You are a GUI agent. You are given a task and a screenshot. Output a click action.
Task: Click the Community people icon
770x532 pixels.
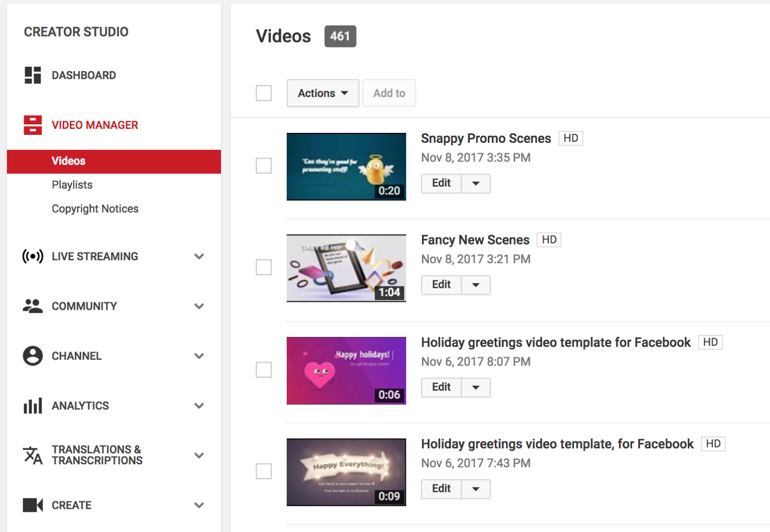pyautogui.click(x=33, y=306)
